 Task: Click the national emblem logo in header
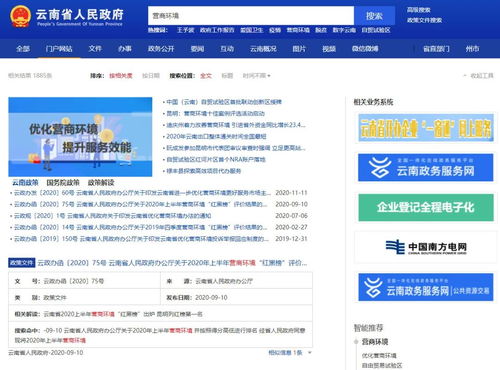(20, 16)
